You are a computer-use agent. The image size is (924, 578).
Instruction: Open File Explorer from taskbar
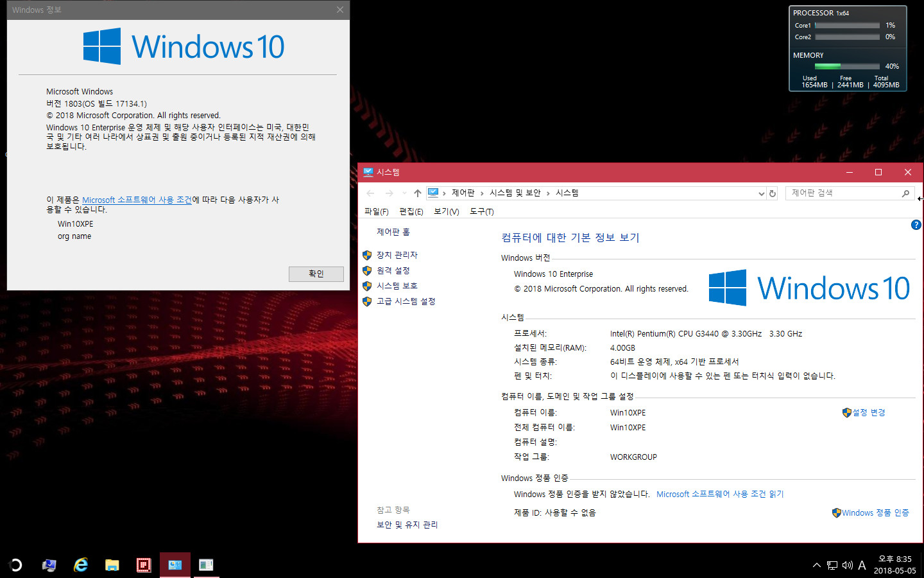[112, 565]
